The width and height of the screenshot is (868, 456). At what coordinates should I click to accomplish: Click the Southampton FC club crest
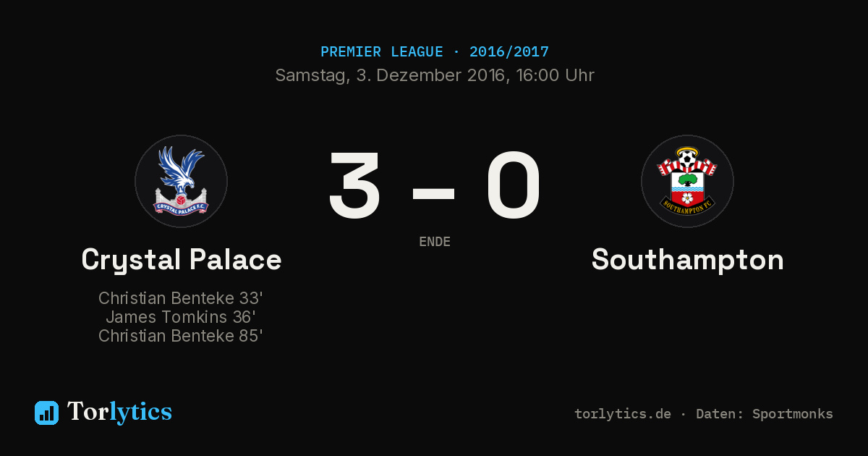[687, 181]
